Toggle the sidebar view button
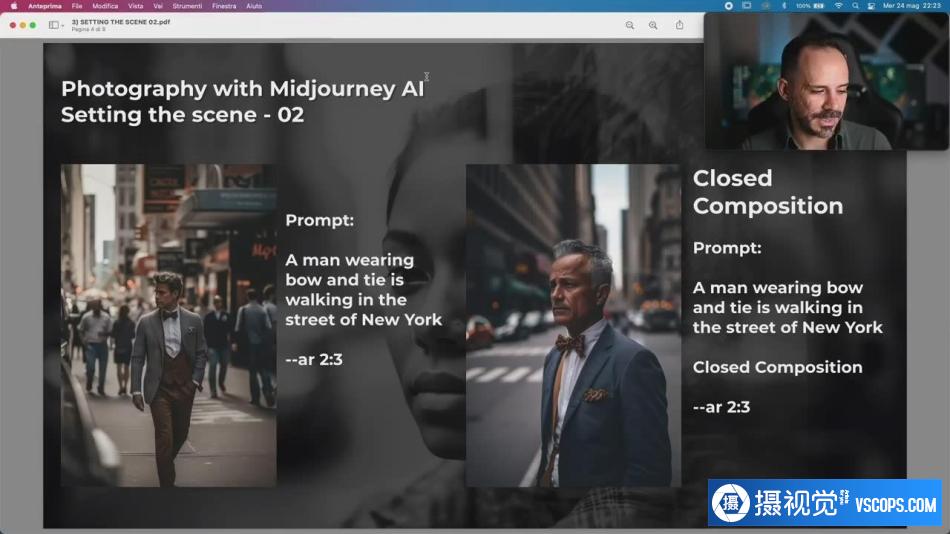 click(x=54, y=25)
